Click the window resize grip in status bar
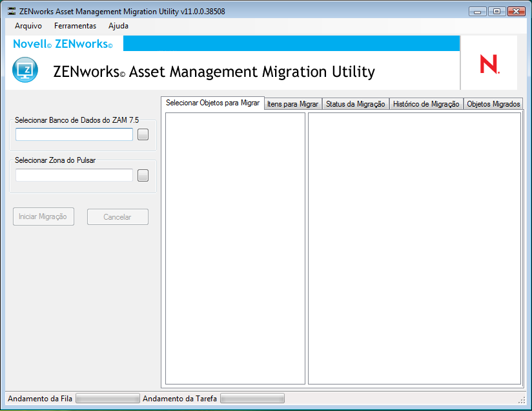 point(522,401)
